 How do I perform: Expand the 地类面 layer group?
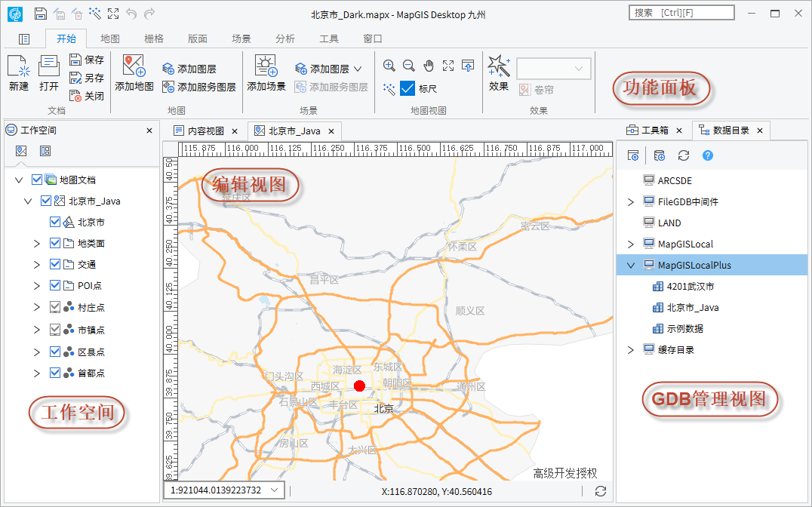[x=36, y=244]
